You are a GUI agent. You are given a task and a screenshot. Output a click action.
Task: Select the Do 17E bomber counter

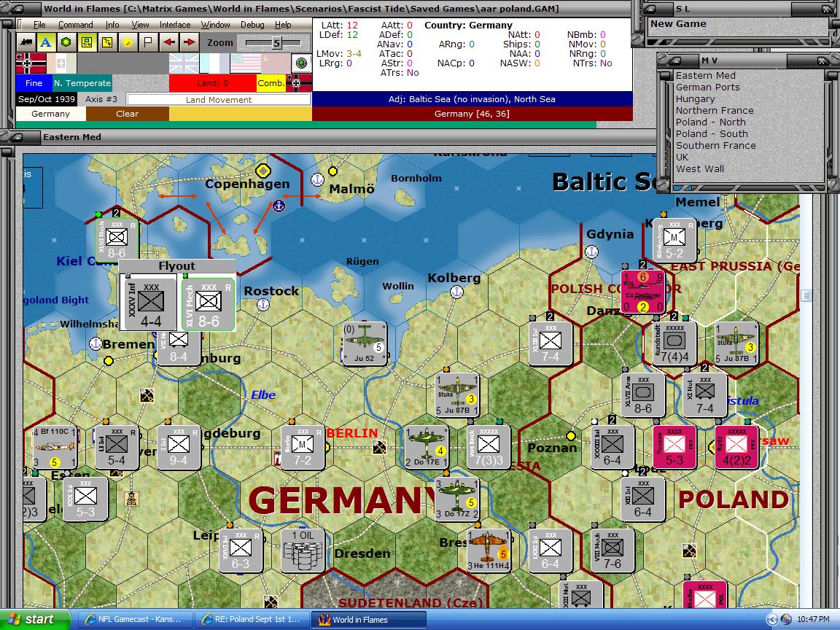point(427,448)
